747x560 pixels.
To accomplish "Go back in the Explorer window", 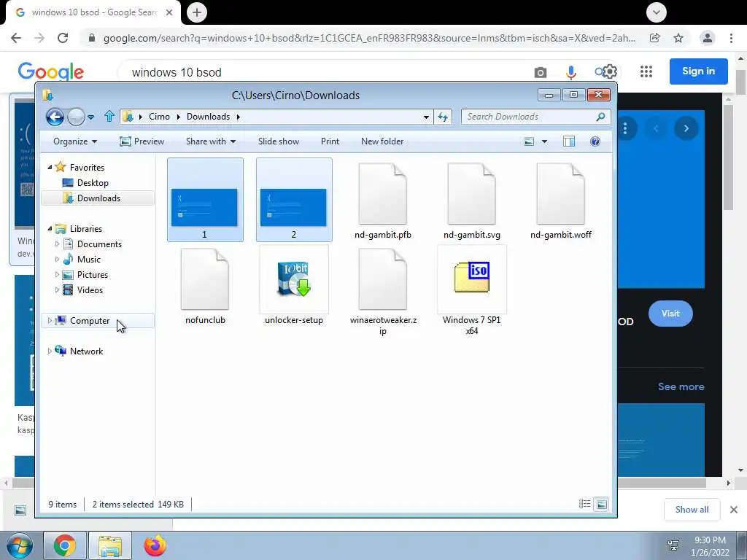I will 55,117.
